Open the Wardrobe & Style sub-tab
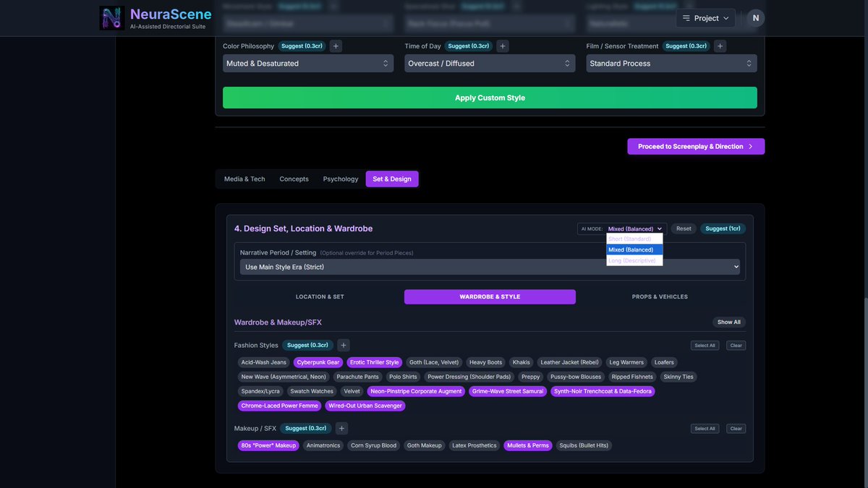This screenshot has height=488, width=868. (490, 297)
